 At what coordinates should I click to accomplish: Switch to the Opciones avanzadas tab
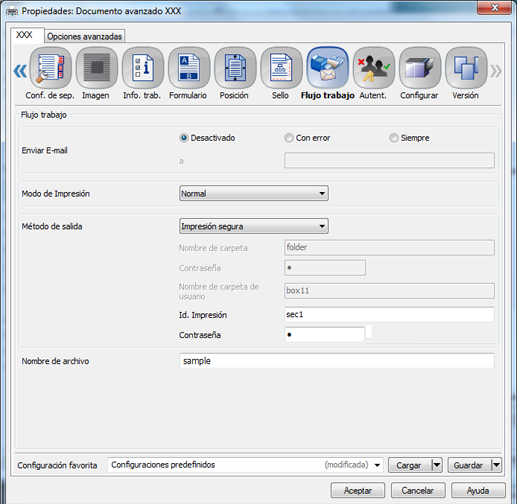(x=84, y=36)
